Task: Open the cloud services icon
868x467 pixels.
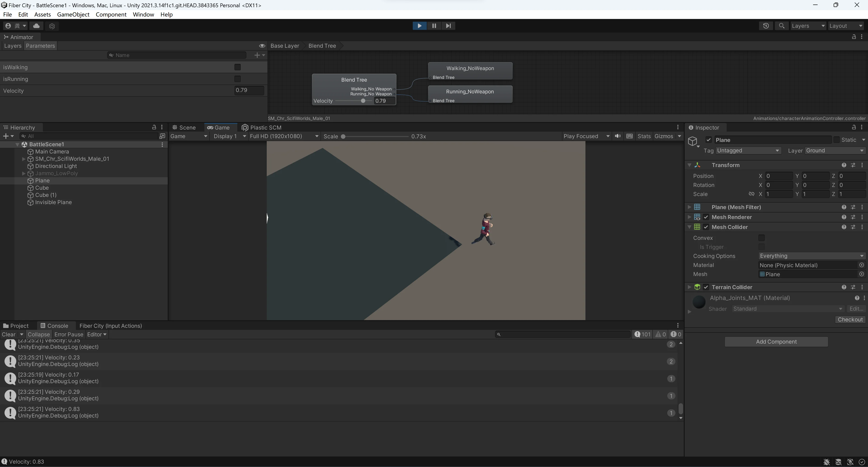Action: (36, 26)
